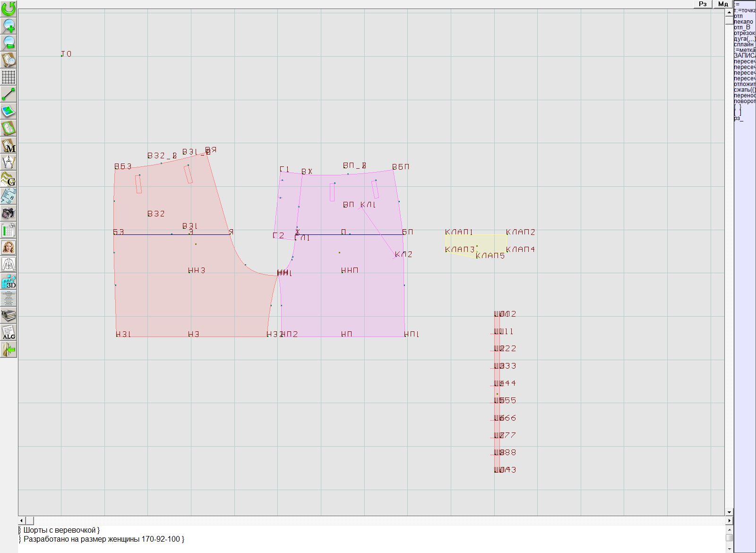The height and width of the screenshot is (553, 756).
Task: Select the compass divider tool
Action: (9, 163)
